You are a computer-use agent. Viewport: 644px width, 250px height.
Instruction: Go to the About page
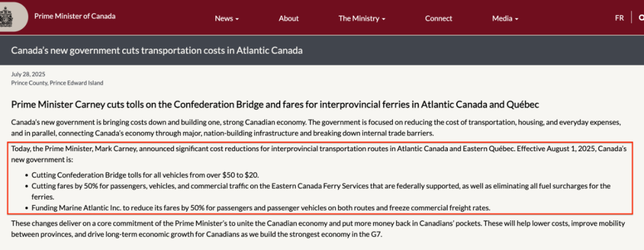(x=289, y=18)
